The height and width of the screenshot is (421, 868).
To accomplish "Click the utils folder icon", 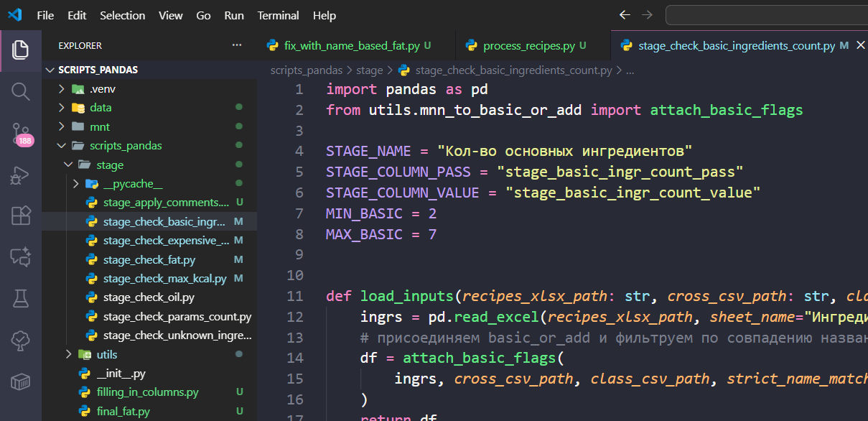I will (85, 355).
